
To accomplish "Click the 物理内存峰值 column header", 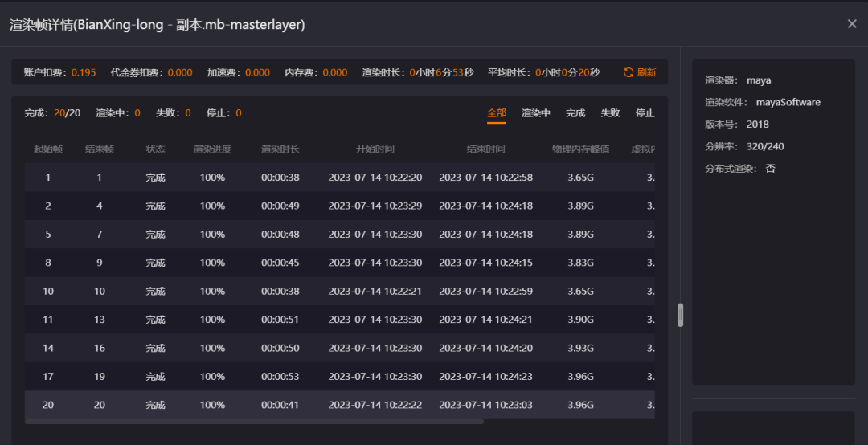I will coord(581,149).
